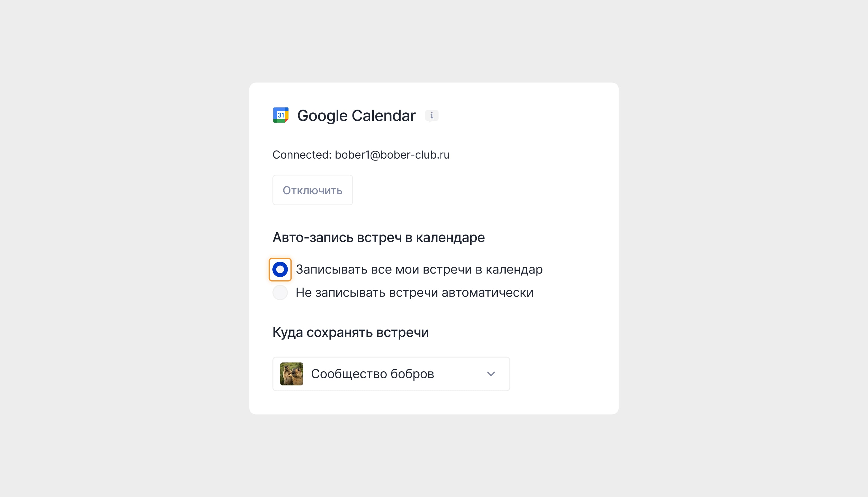Open the info tooltip icon beside the title
Screen dimensions: 868x497
click(x=432, y=116)
